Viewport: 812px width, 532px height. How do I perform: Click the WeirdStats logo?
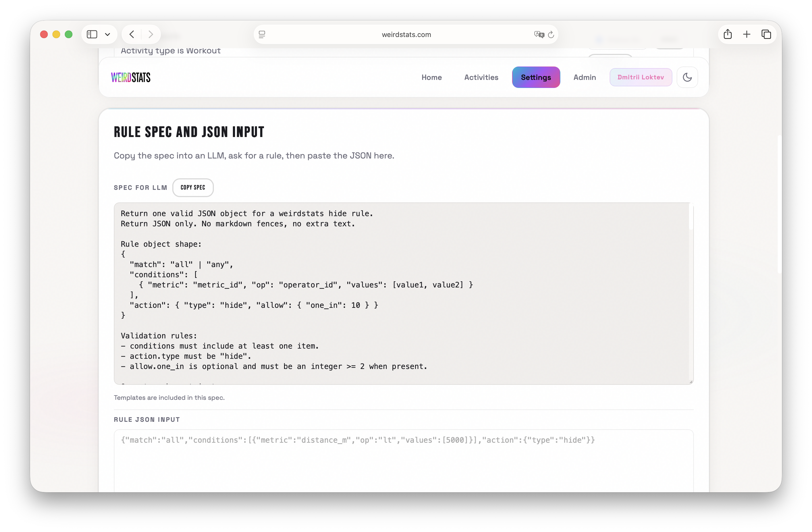(131, 77)
